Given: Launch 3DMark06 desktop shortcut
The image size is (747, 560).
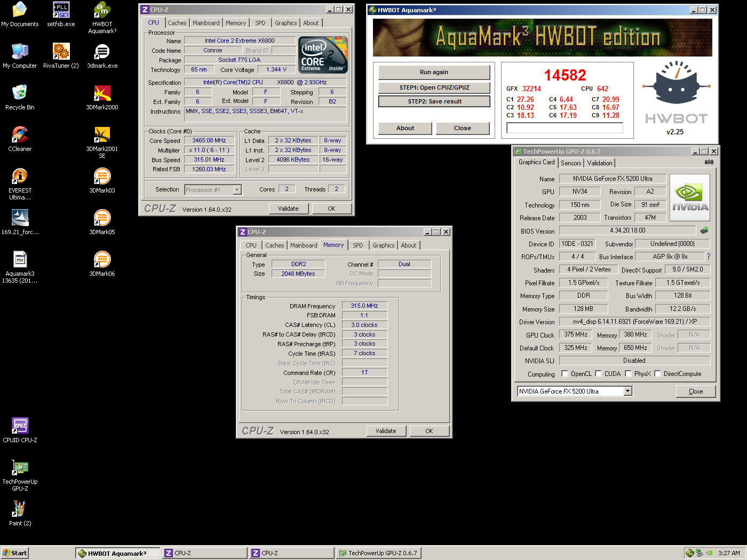Looking at the screenshot, I should tap(102, 265).
